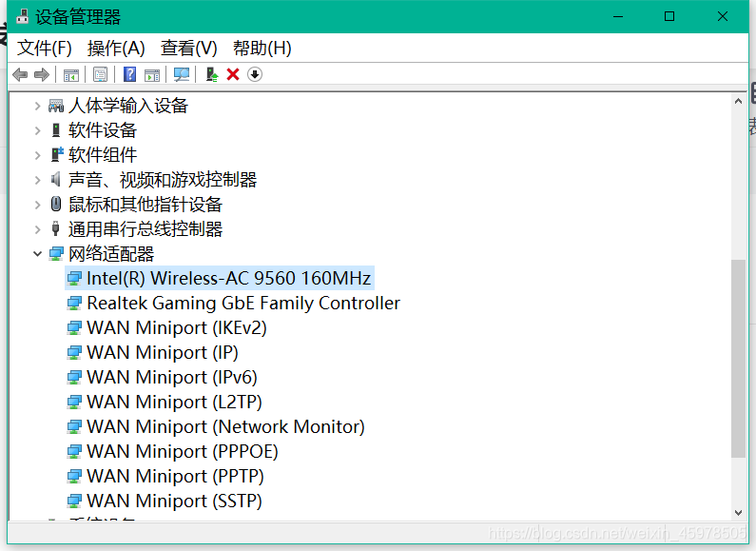Select Intel(R) Wireless-AC 9560 160MHz adapter
The height and width of the screenshot is (551, 756).
tap(228, 279)
